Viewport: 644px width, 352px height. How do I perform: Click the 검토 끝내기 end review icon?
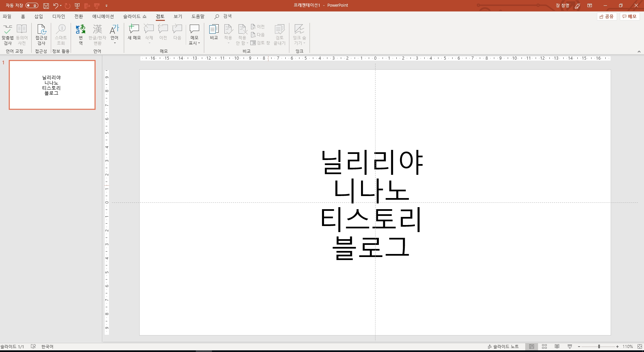pyautogui.click(x=280, y=35)
